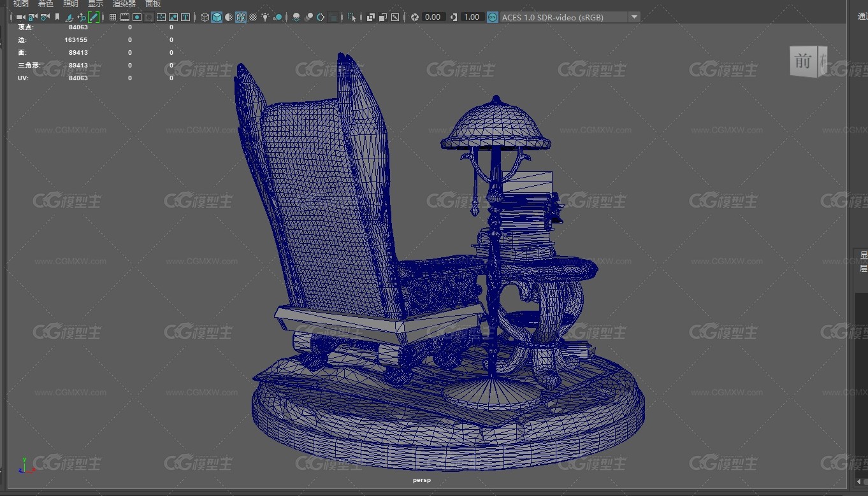Click X-Ray Active Components icon

pyautogui.click(x=383, y=17)
